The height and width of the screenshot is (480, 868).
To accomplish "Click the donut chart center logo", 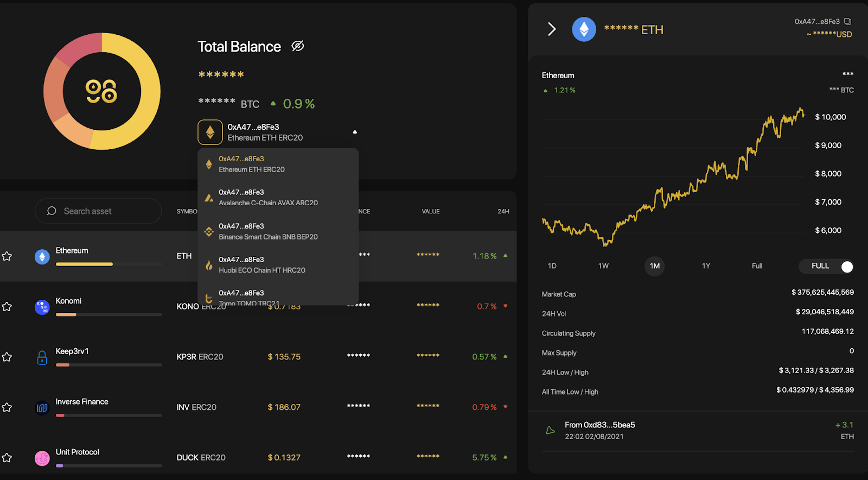I will coord(101,91).
